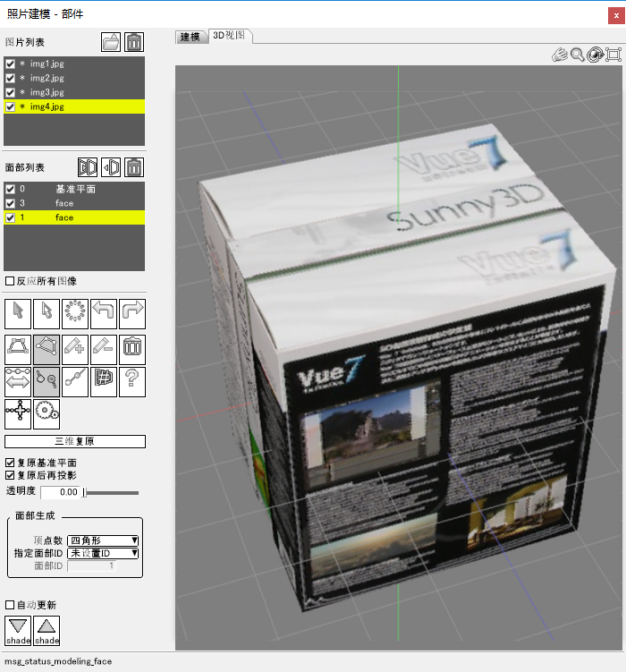Enable 反应所有图像 checkbox
Screen dimensions: 626x672
10,281
